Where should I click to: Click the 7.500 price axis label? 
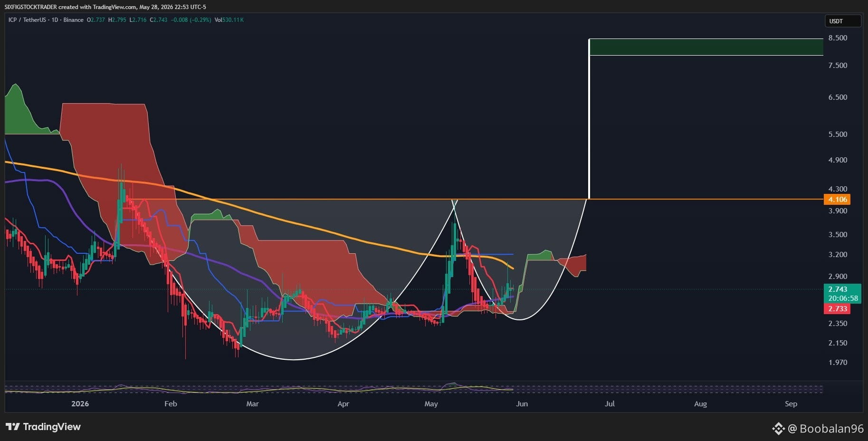(838, 66)
